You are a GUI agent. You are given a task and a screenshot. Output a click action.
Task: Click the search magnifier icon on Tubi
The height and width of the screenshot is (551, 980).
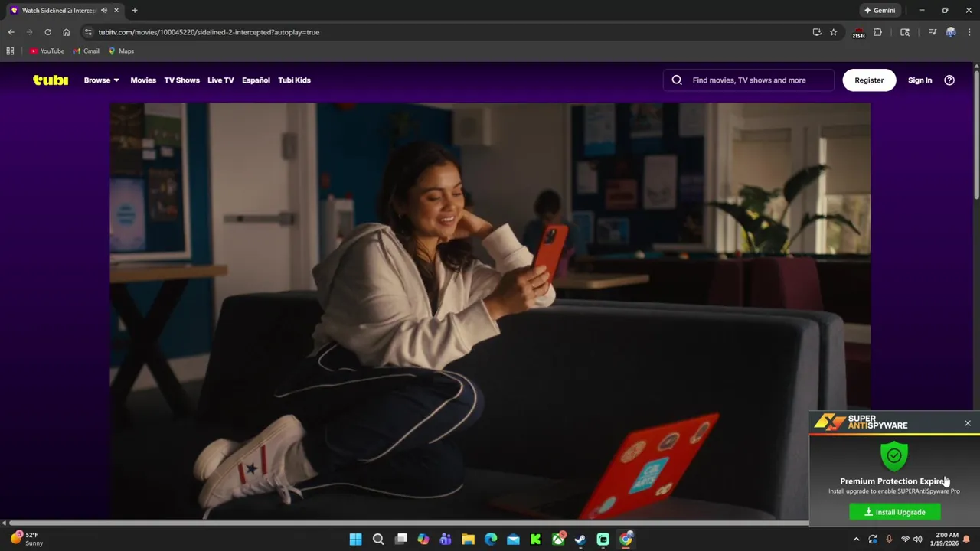677,80
